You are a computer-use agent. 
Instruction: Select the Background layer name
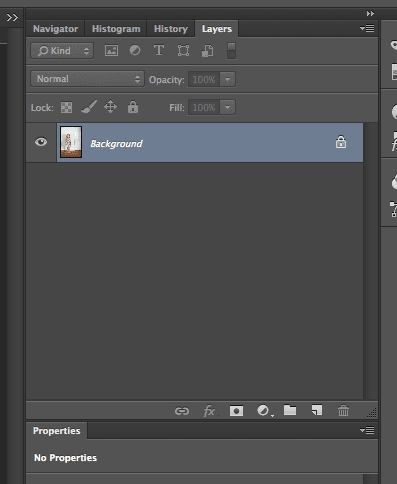[x=116, y=143]
